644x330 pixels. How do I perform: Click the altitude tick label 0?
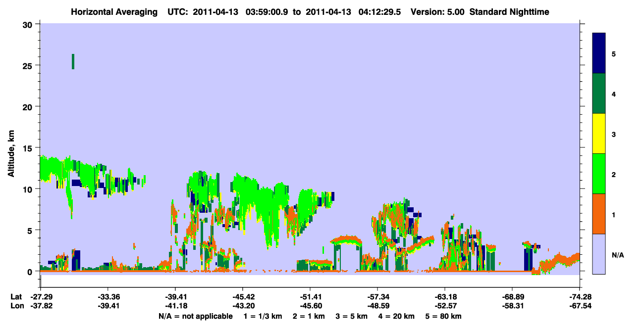tap(31, 272)
